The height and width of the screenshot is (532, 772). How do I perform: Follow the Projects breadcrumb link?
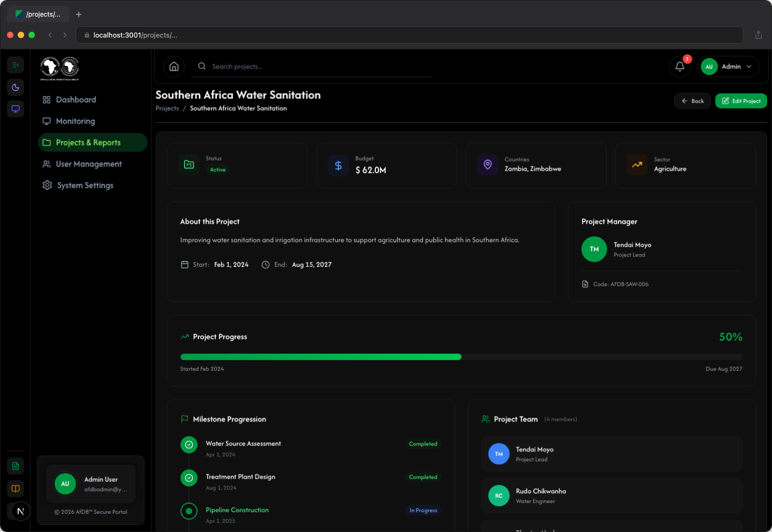[x=167, y=108]
